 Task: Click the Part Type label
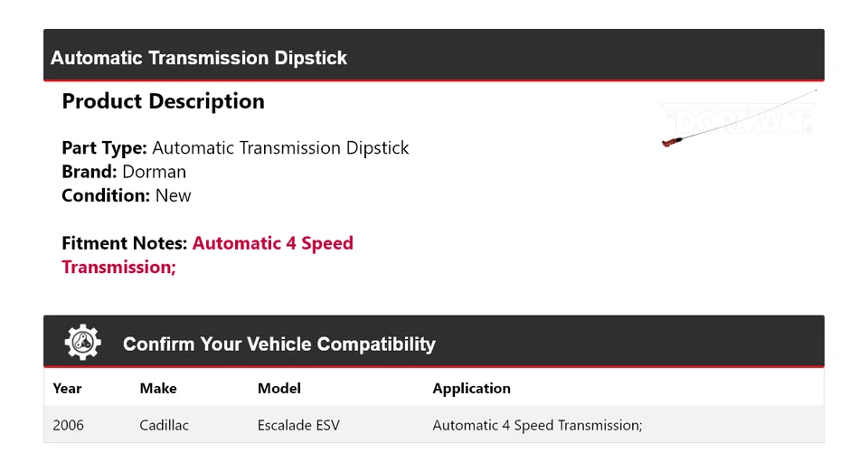pyautogui.click(x=104, y=147)
